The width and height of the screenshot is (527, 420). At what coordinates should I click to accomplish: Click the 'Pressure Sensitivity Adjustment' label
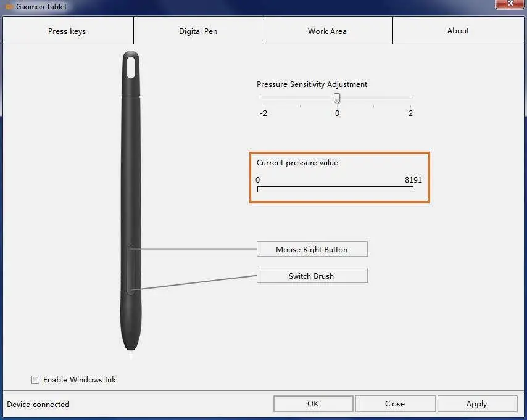312,84
